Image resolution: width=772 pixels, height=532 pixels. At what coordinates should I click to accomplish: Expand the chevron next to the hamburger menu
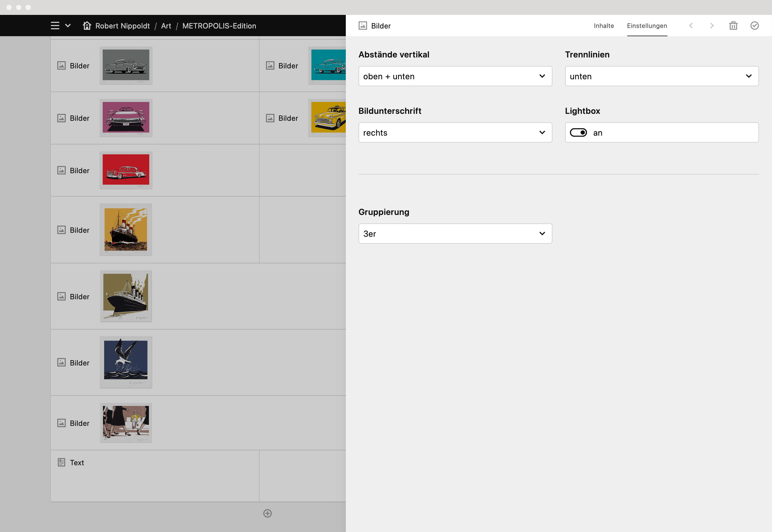point(68,26)
